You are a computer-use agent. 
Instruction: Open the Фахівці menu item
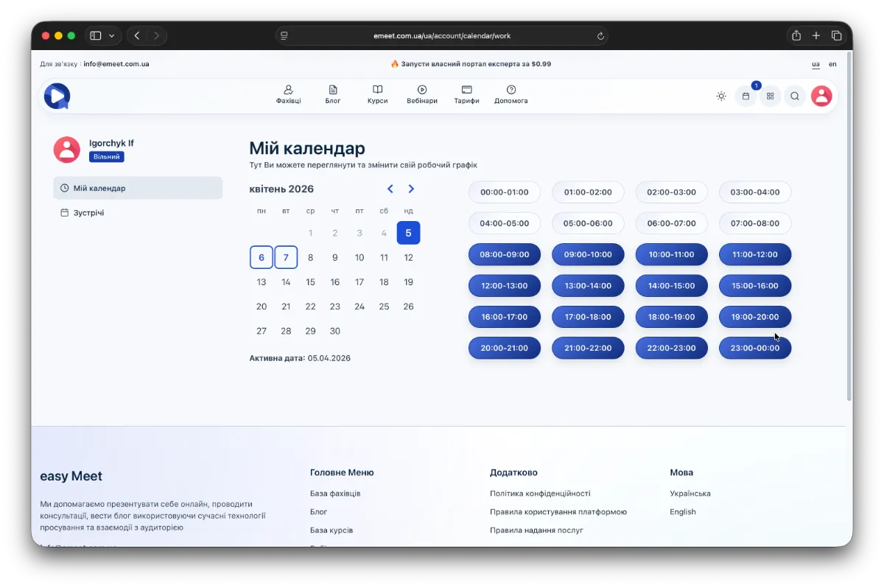[x=288, y=94]
